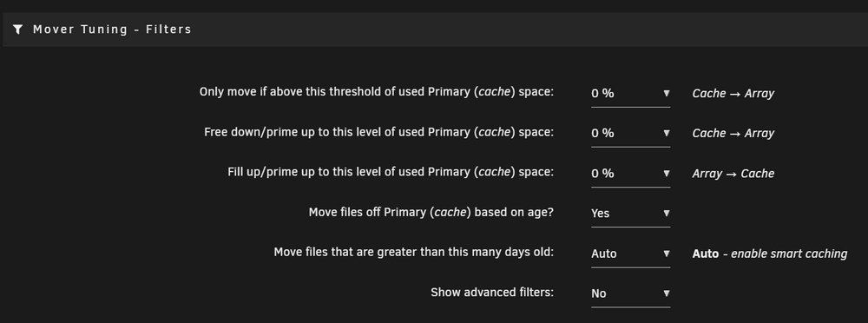Click arrow of move threshold dropdown
The image size is (868, 323).
pyautogui.click(x=667, y=93)
